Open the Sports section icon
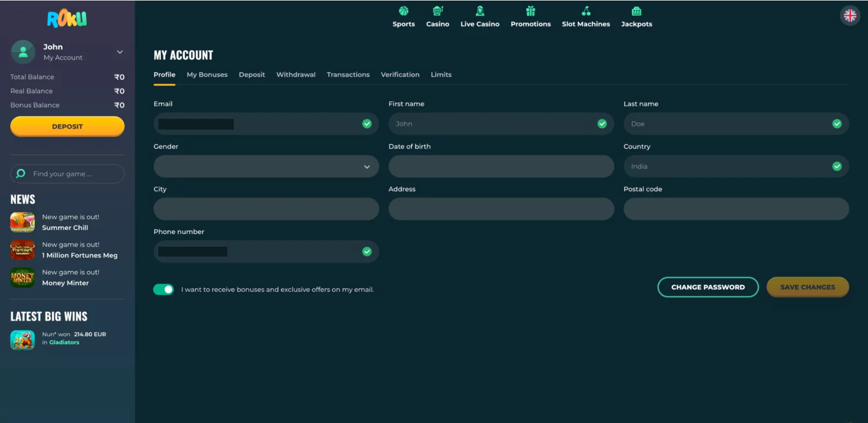 (x=404, y=11)
